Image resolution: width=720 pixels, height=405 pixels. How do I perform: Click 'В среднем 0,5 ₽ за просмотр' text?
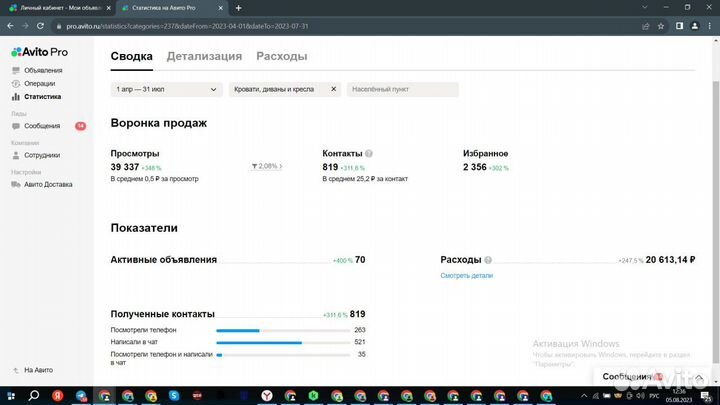point(154,179)
